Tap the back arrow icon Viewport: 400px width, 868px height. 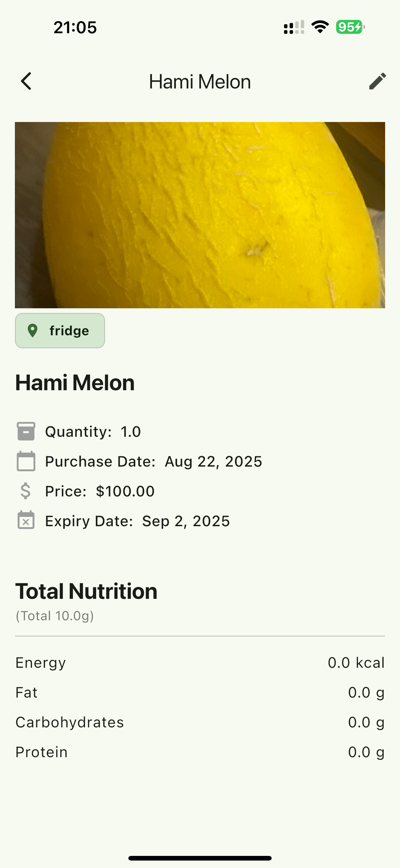[x=26, y=81]
